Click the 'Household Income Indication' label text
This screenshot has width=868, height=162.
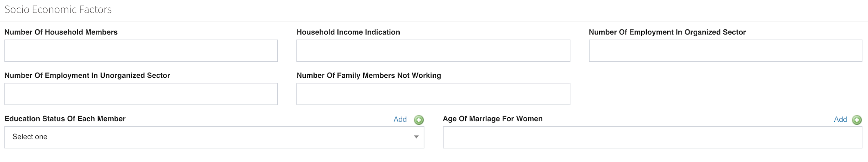348,32
